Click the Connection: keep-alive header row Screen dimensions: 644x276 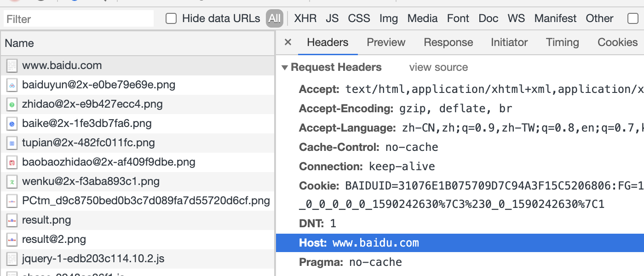point(460,167)
